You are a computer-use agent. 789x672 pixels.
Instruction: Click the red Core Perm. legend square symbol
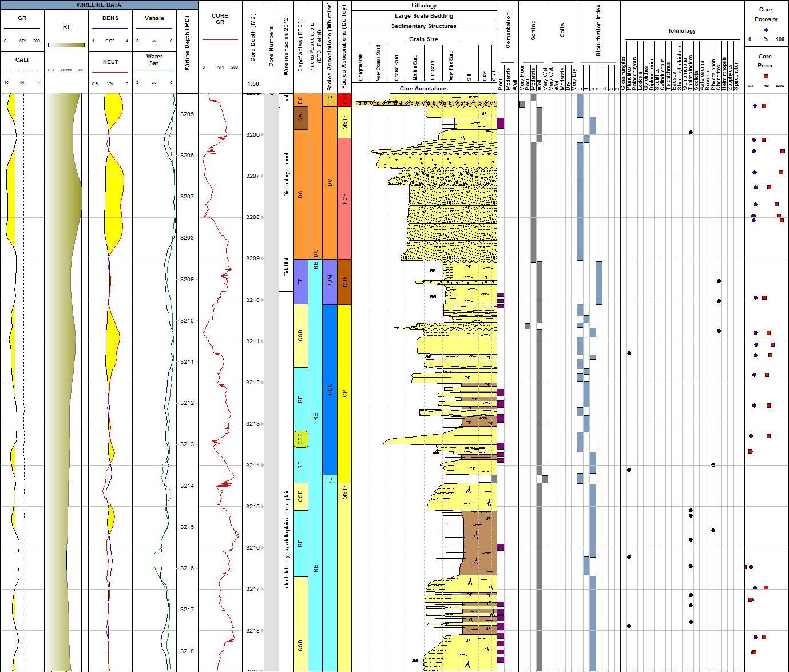click(766, 76)
